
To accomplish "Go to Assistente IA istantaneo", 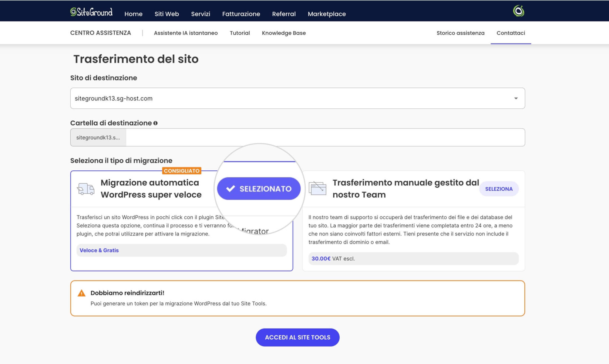I will 186,33.
